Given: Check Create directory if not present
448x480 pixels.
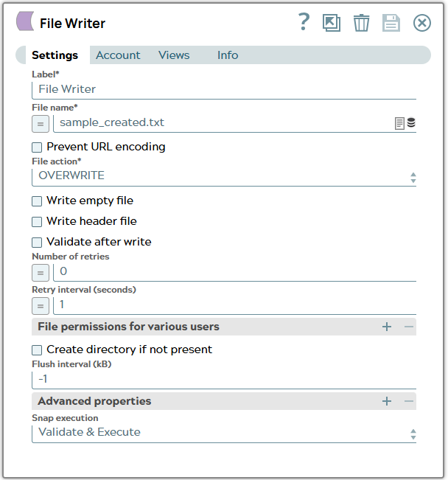Looking at the screenshot, I should click(37, 350).
